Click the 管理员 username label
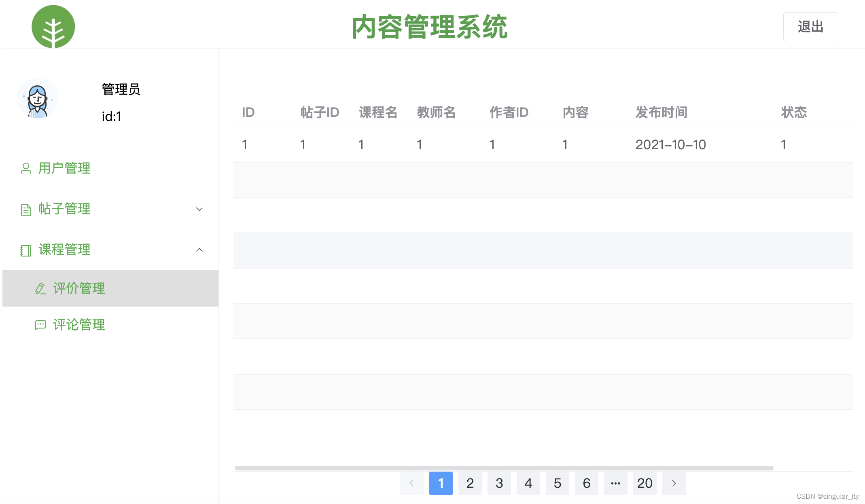 coord(121,89)
